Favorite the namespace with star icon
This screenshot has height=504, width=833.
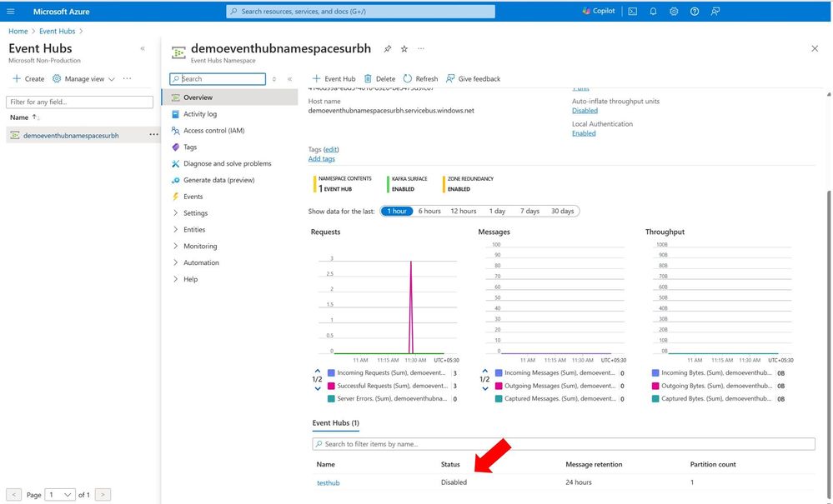[x=404, y=49]
